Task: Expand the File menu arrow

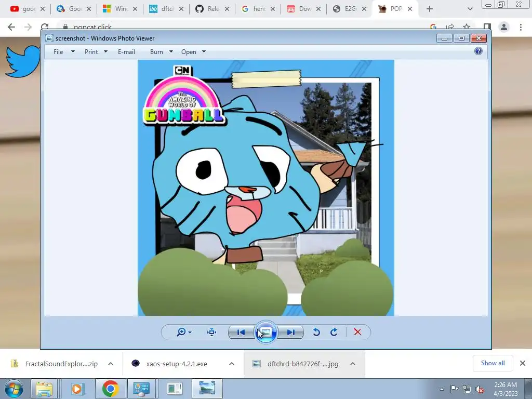Action: pos(73,51)
